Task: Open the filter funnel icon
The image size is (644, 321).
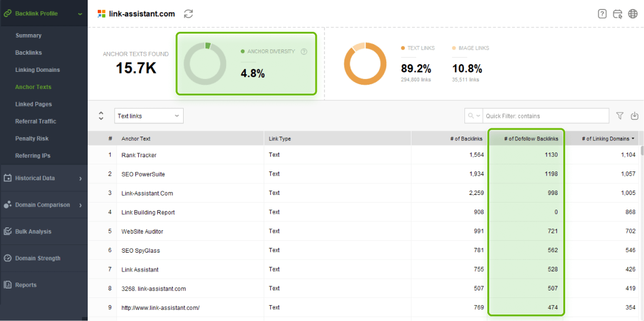Action: (x=620, y=116)
